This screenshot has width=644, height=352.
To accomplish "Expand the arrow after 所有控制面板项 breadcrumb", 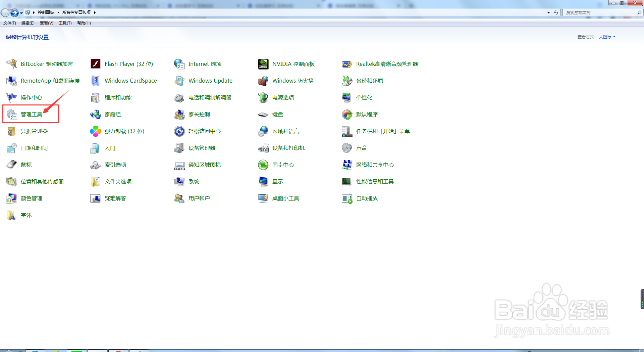I will (x=95, y=12).
